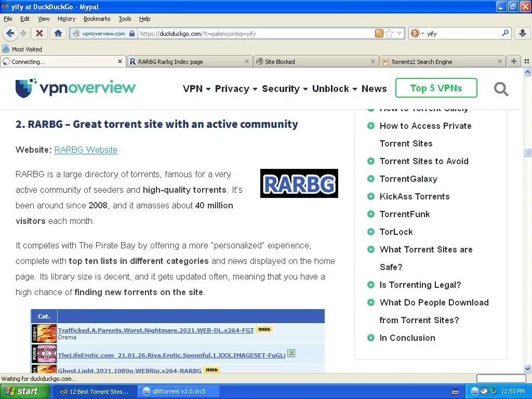
Task: Open the History menu
Action: click(x=66, y=19)
